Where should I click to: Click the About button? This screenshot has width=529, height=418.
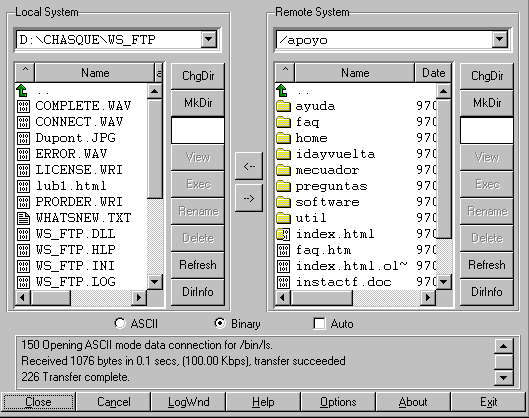click(x=413, y=402)
